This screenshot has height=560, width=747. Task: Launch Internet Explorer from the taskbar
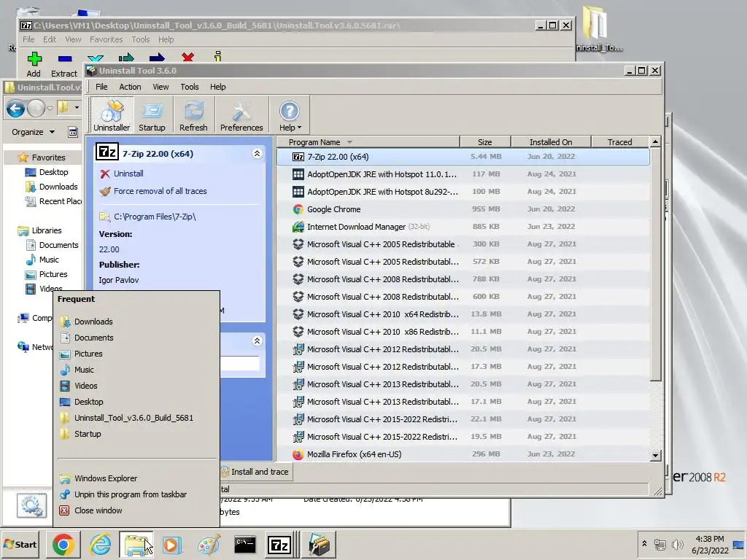[x=100, y=545]
